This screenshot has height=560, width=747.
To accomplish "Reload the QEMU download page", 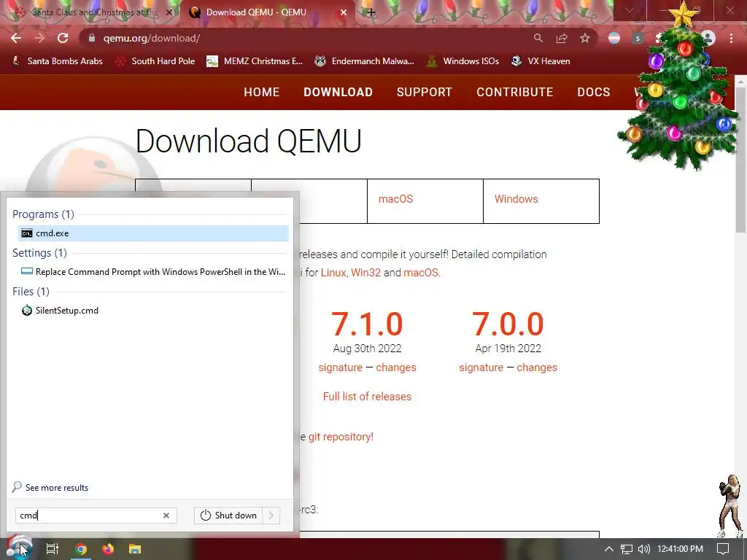I will pos(63,38).
